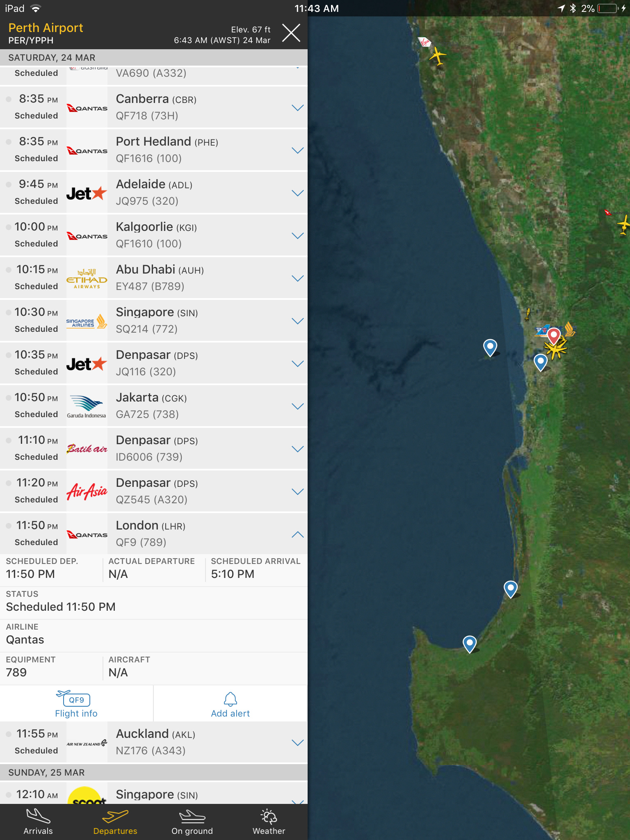Tap the Air New Zealand logo
Screen dimensions: 630x840
[x=87, y=743]
